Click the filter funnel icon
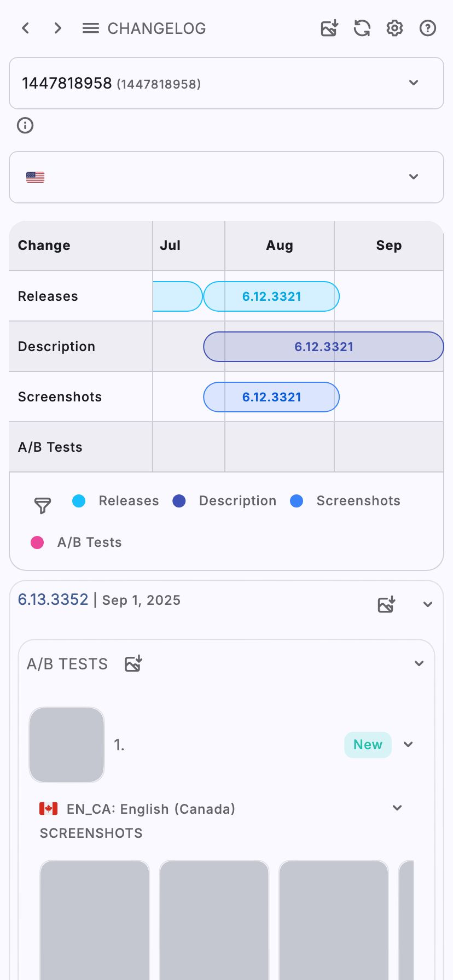Image resolution: width=453 pixels, height=980 pixels. pyautogui.click(x=43, y=505)
